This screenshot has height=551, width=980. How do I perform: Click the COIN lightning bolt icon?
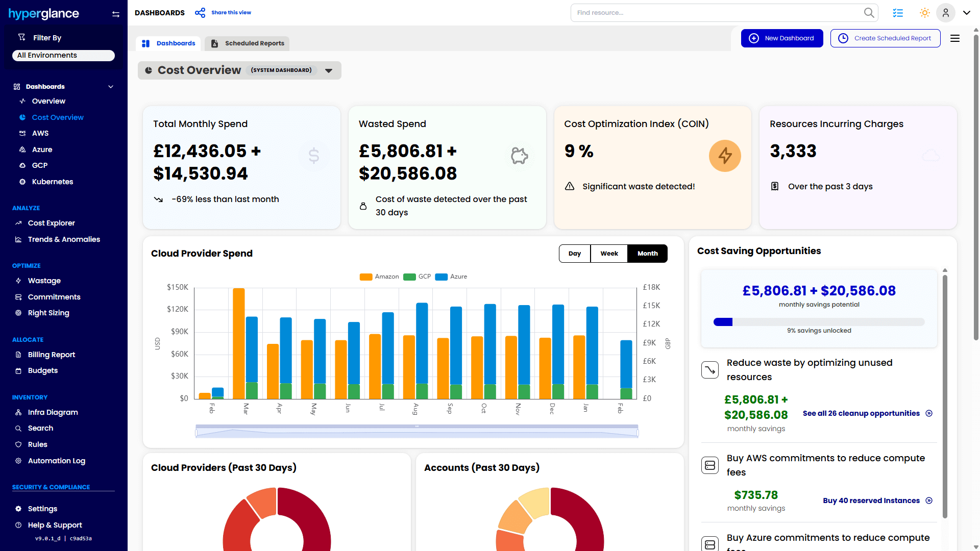coord(725,156)
